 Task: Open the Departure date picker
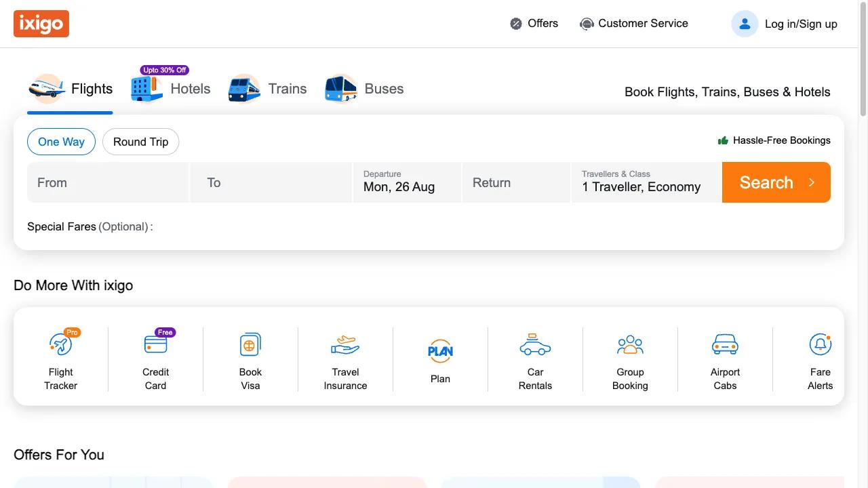pos(407,182)
